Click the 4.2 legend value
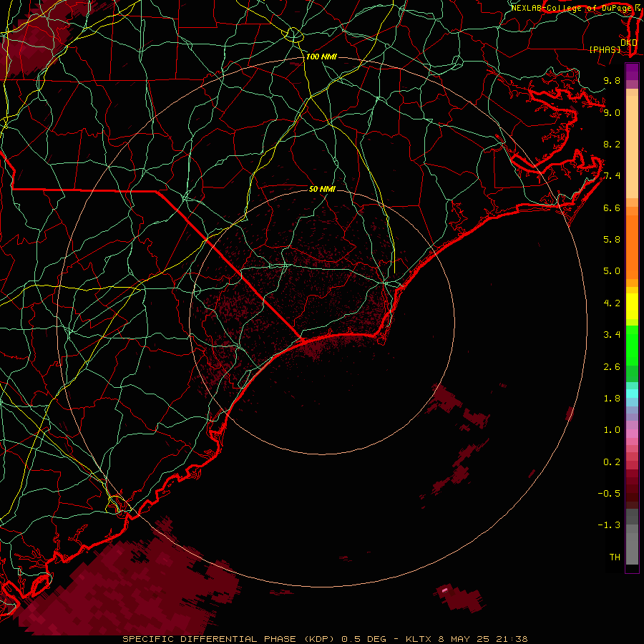This screenshot has height=644, width=644. (612, 303)
